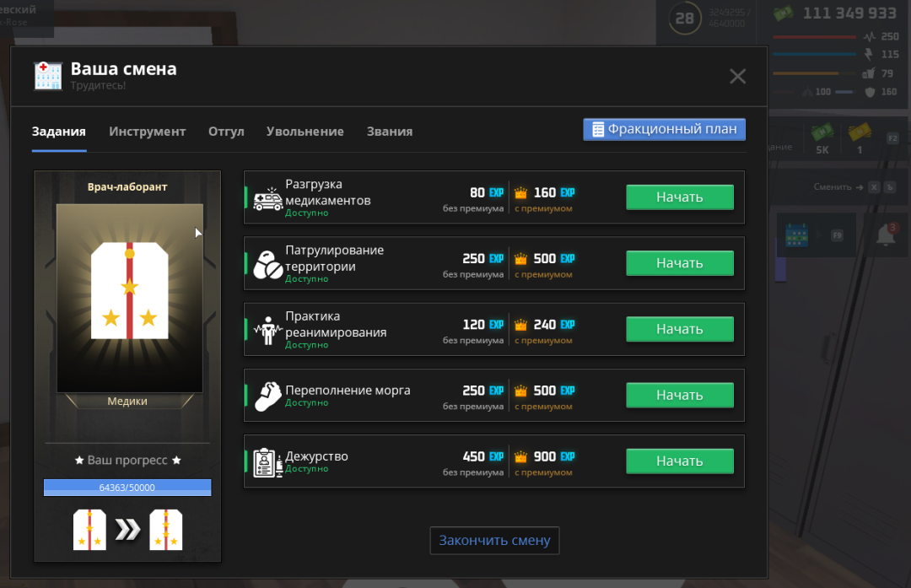Click the double chevron rank promotion arrow

[128, 530]
